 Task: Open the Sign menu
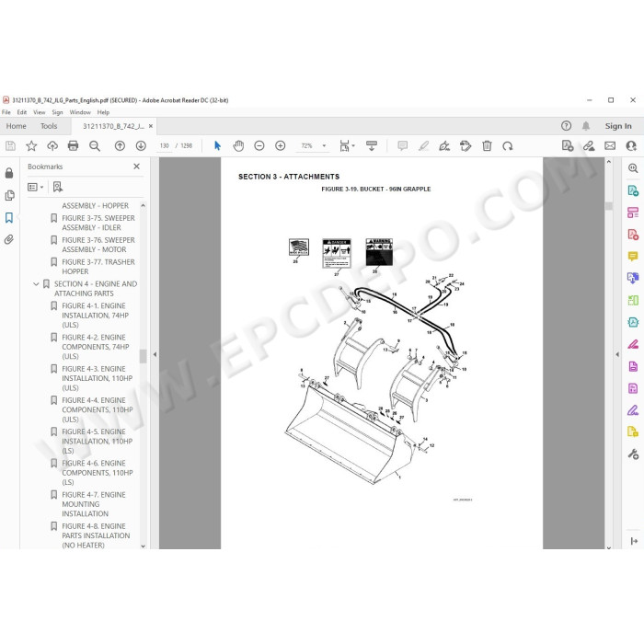tap(57, 112)
